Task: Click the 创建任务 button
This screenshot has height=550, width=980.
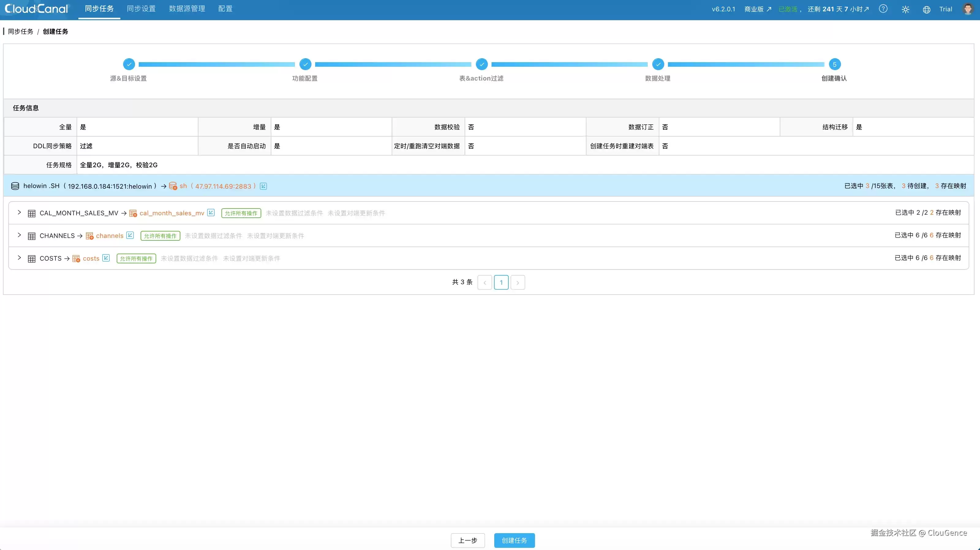Action: tap(514, 540)
